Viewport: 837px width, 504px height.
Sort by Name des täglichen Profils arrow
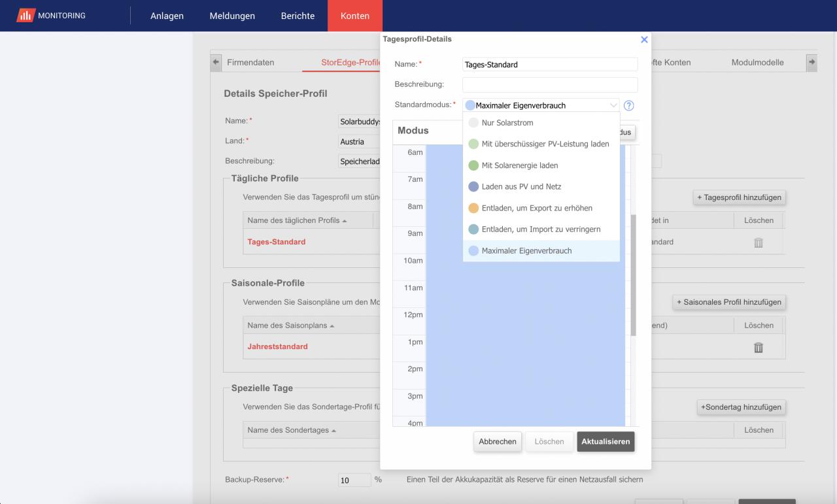tap(345, 221)
